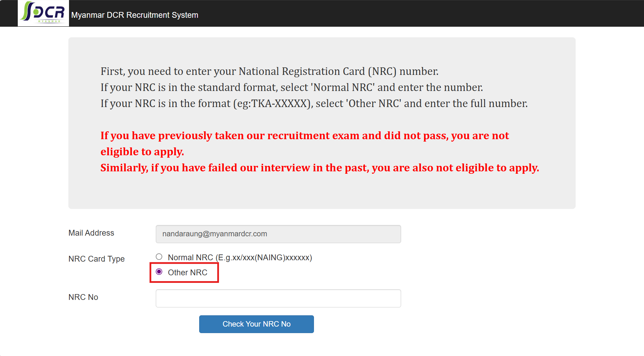
Task: Focus the NRC No input field
Action: point(278,299)
